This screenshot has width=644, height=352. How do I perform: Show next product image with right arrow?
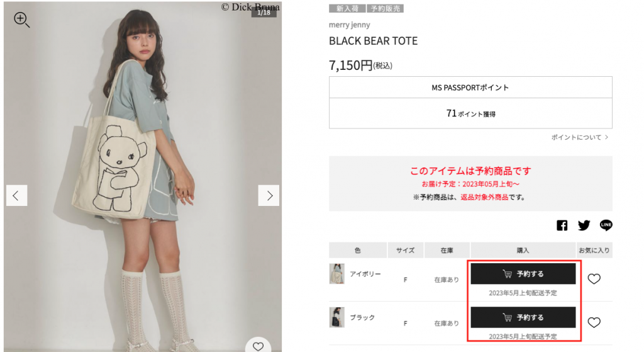(x=269, y=195)
